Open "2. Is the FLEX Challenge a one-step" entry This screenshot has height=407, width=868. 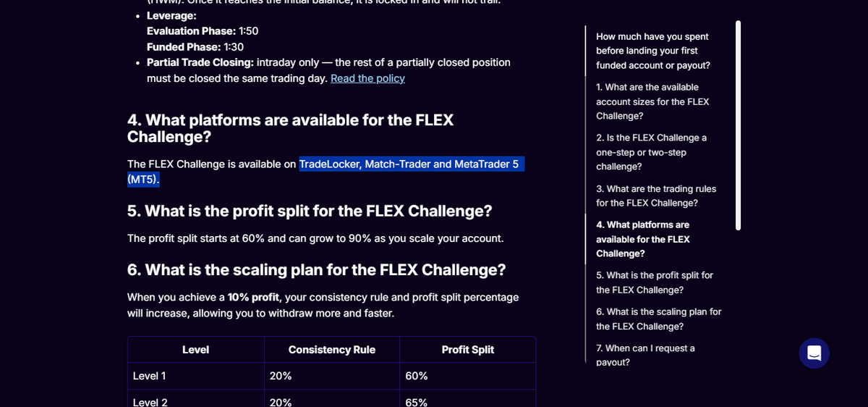(652, 152)
